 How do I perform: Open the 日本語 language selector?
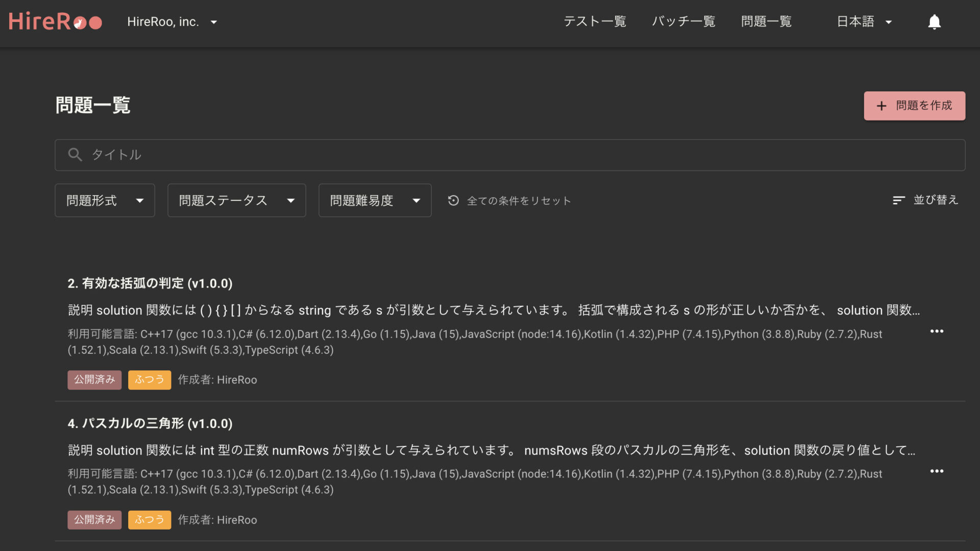coord(864,21)
